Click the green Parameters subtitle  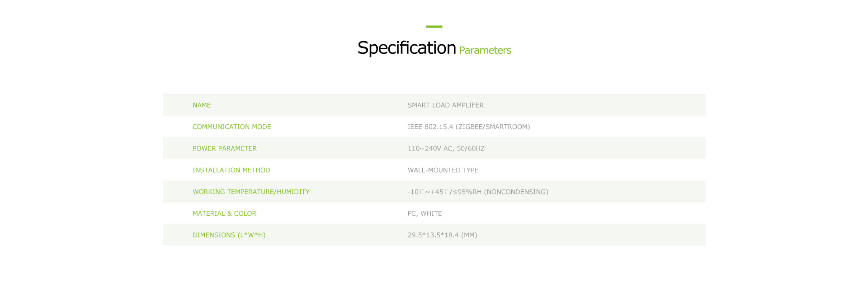(485, 50)
